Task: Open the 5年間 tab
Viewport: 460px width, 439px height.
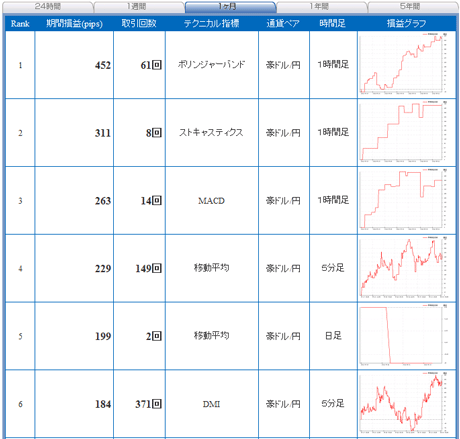Action: pos(413,7)
